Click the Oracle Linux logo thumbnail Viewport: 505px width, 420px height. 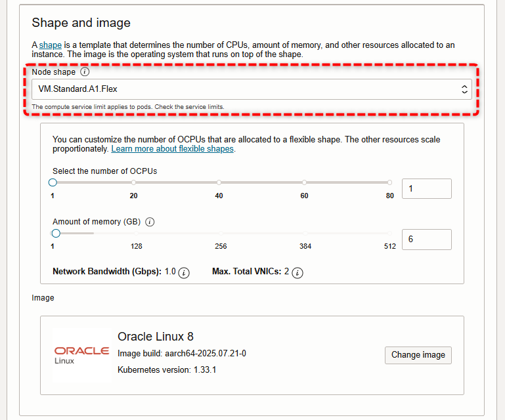[82, 355]
